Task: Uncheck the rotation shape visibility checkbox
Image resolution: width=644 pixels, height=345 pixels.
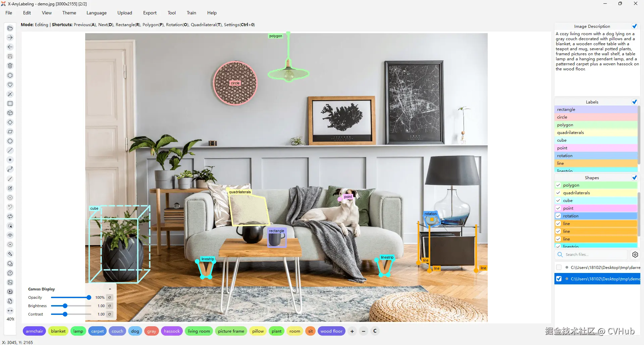Action: 558,216
